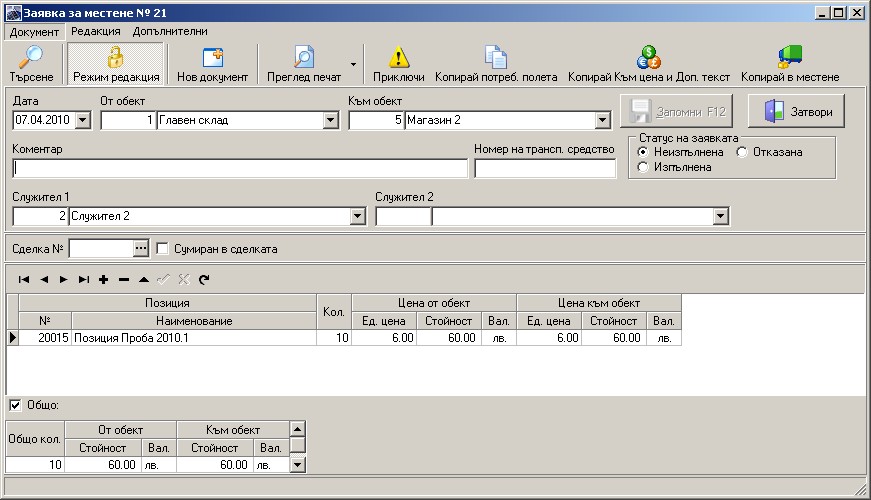Click the current row indicator arrow
The width and height of the screenshot is (871, 500).
point(13,337)
